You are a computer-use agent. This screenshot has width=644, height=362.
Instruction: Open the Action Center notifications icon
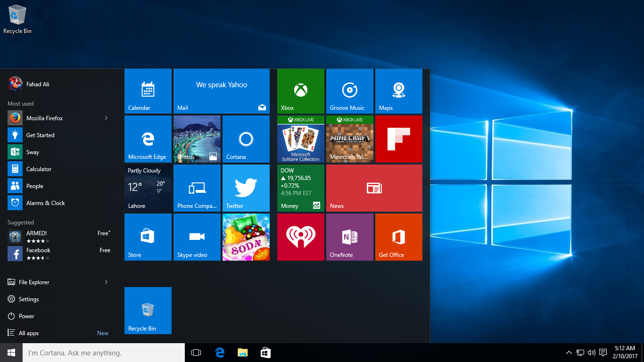click(603, 353)
